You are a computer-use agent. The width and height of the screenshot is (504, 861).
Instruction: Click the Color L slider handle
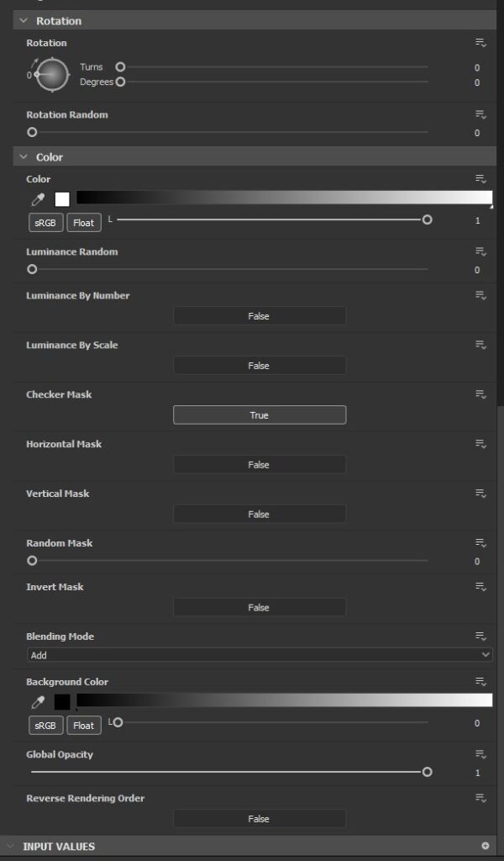point(428,219)
